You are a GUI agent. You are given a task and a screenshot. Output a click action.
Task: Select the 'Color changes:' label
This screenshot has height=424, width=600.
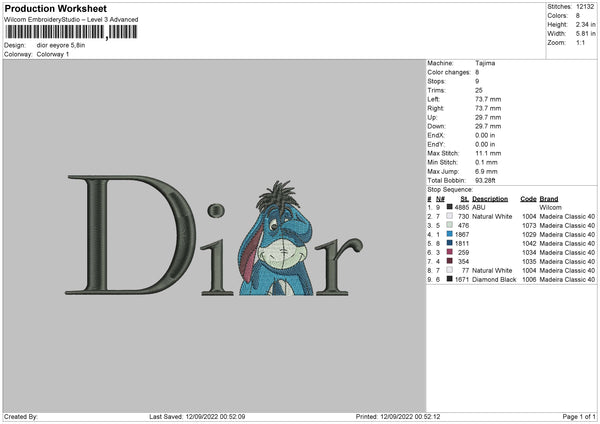[449, 72]
